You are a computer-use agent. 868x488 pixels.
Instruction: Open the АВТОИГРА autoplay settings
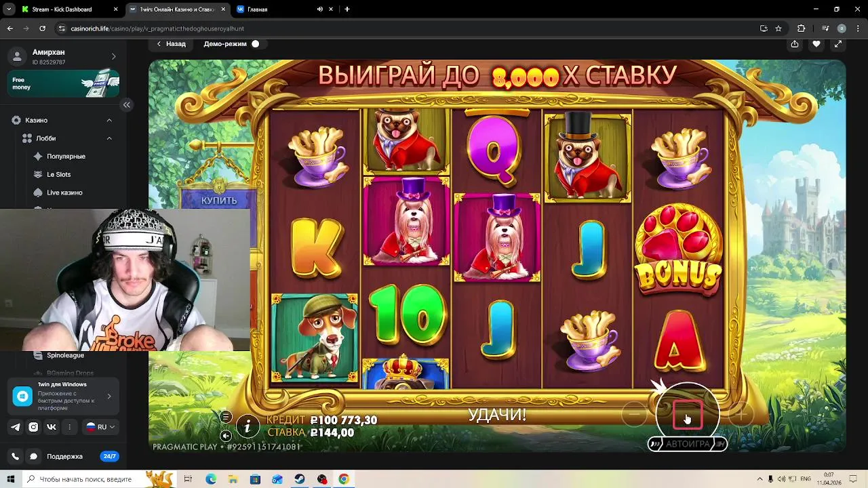pyautogui.click(x=688, y=444)
